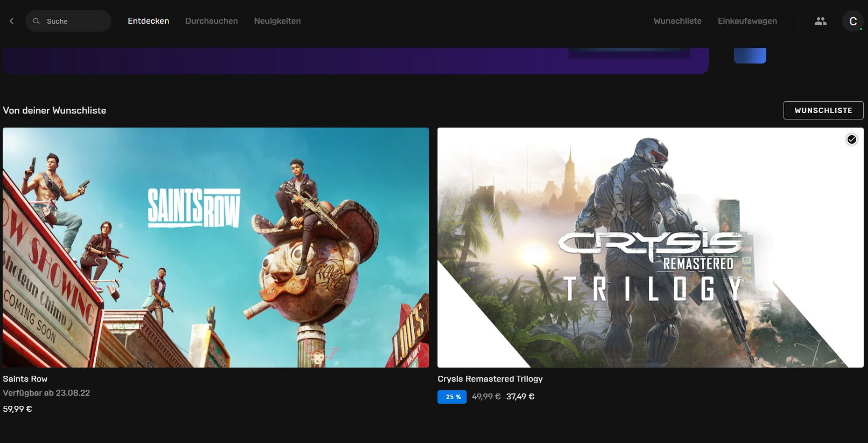868x443 pixels.
Task: Click the -25 % discount badge
Action: [x=452, y=397]
